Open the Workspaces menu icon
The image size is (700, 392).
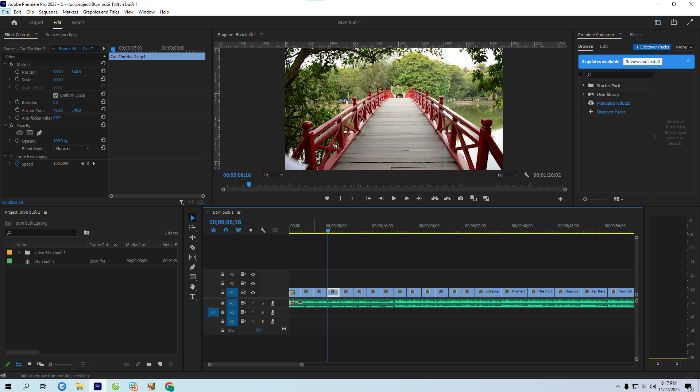pos(658,22)
